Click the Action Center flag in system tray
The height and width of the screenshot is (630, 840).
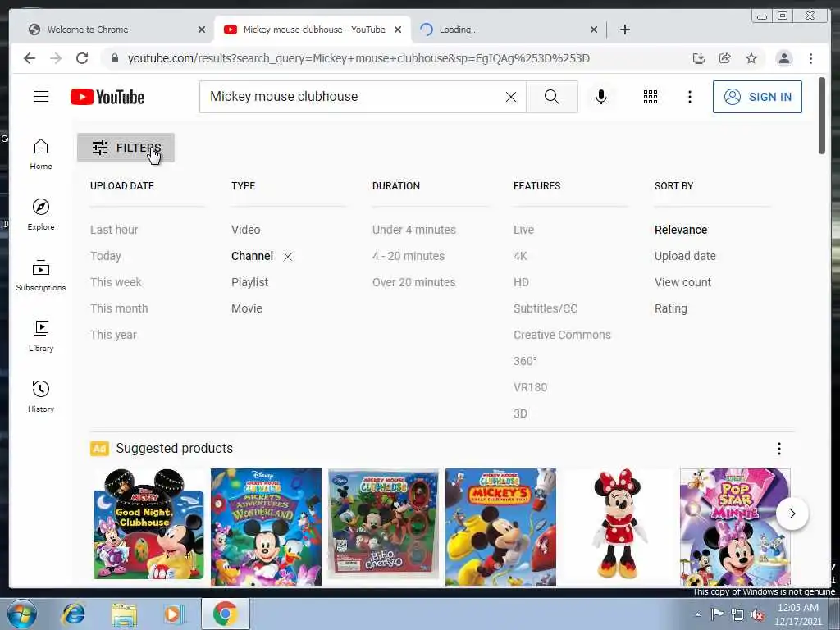tap(716, 614)
